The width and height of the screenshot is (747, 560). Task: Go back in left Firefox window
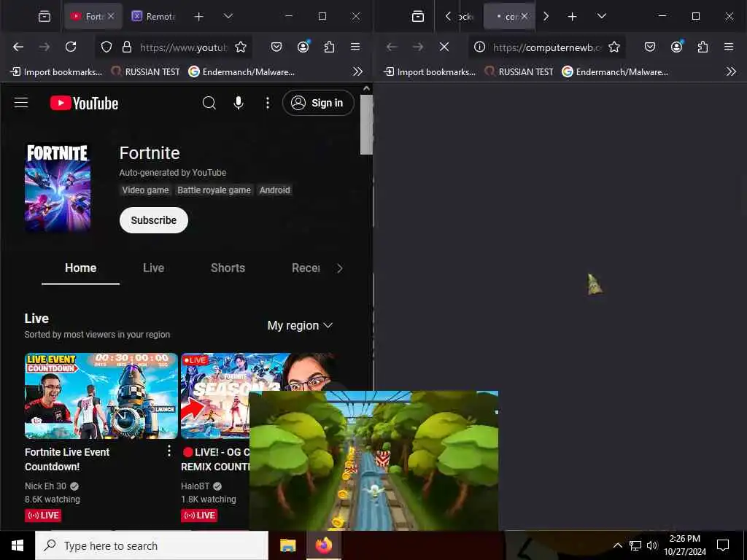point(18,47)
